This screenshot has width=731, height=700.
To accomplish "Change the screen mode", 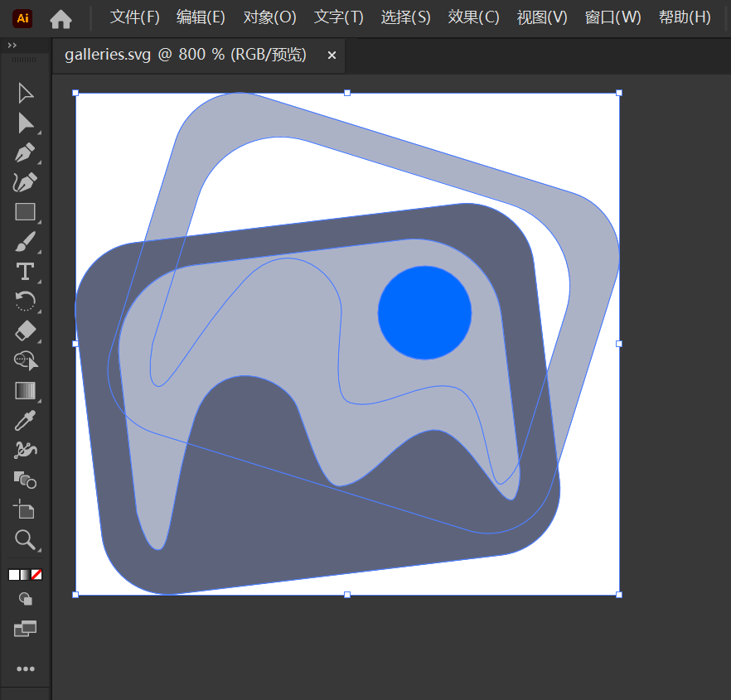I will click(25, 629).
